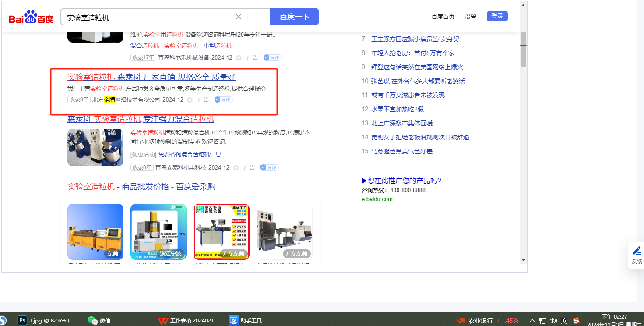
Task: Click advertiser name 青岛科尼乐机械设备
Action: click(183, 57)
